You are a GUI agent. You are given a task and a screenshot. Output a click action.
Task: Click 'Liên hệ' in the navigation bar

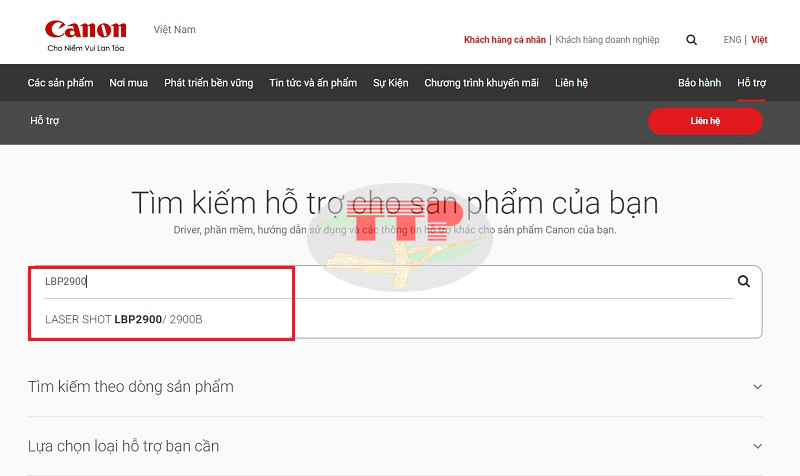(571, 83)
